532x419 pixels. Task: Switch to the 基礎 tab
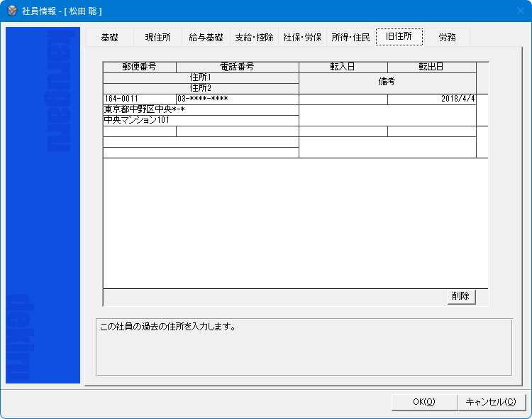pos(109,38)
